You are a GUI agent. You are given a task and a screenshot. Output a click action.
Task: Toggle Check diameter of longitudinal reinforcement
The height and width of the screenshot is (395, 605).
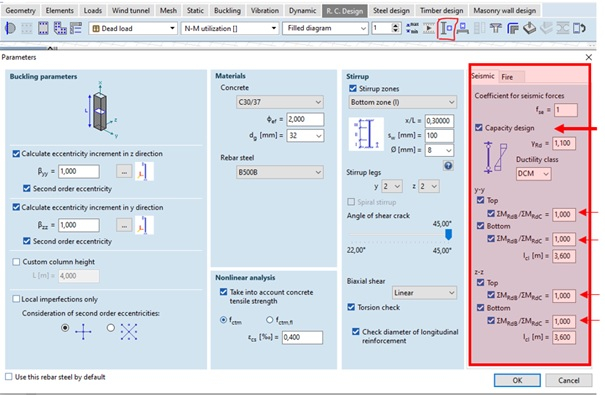356,332
